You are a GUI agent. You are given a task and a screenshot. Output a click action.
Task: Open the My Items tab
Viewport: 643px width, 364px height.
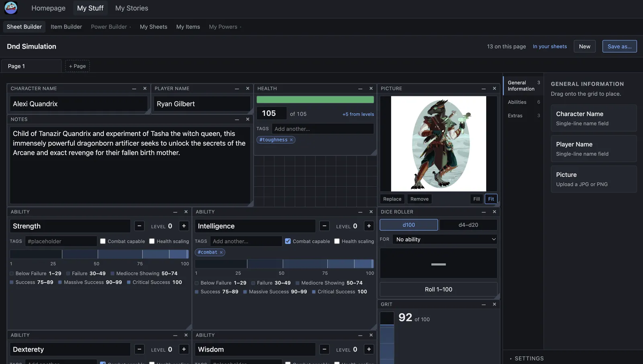(x=188, y=27)
